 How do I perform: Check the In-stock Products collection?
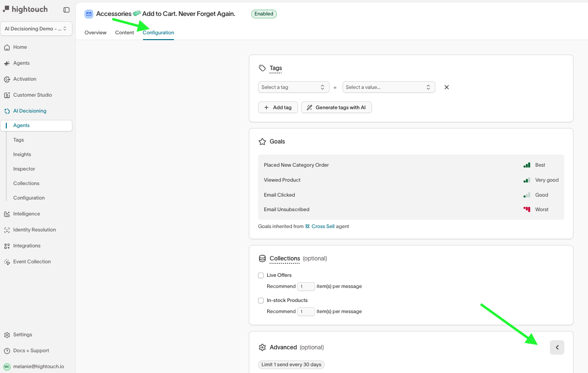pos(261,300)
